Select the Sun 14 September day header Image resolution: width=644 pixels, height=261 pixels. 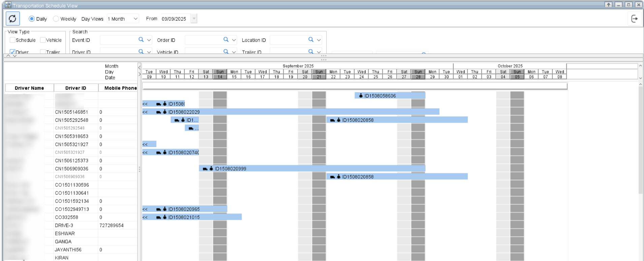(x=220, y=74)
